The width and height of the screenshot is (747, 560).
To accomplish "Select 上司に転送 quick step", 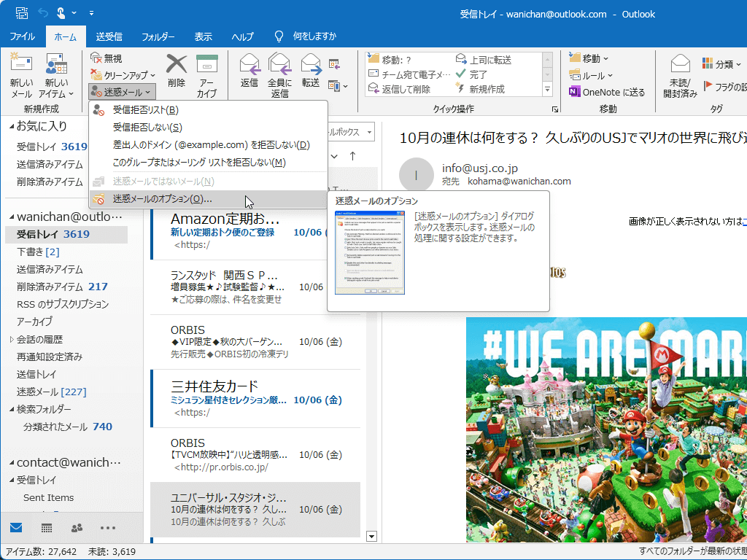I will click(484, 60).
